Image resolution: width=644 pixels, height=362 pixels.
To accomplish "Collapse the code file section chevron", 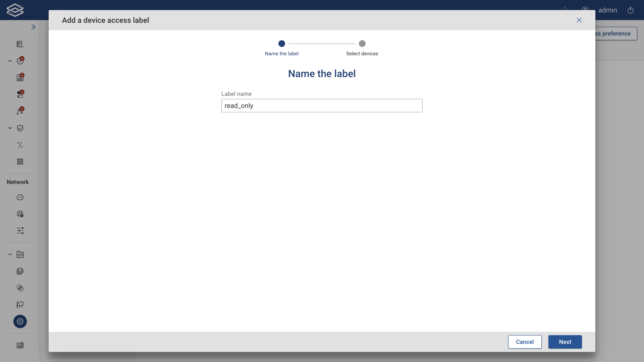I will point(10,254).
